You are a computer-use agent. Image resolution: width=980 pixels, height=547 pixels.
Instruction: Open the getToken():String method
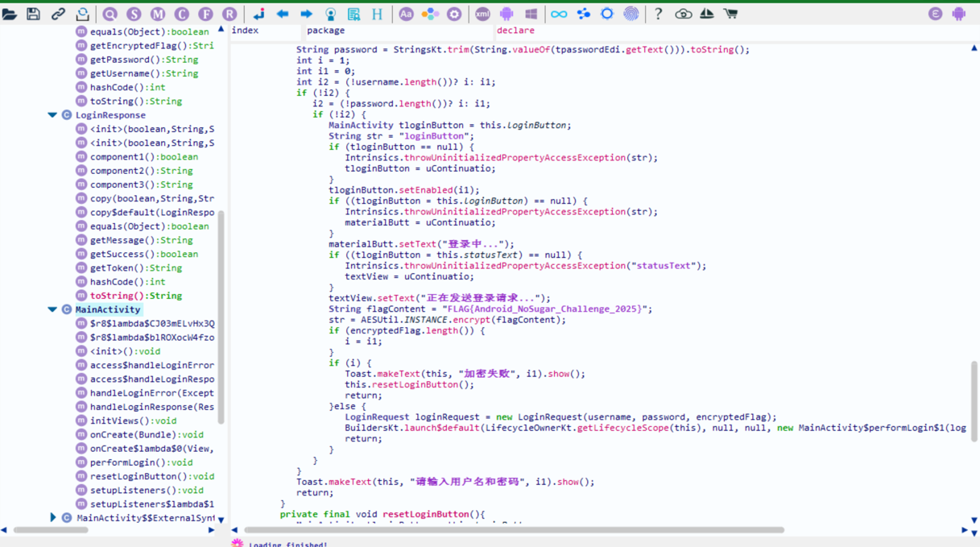point(135,268)
